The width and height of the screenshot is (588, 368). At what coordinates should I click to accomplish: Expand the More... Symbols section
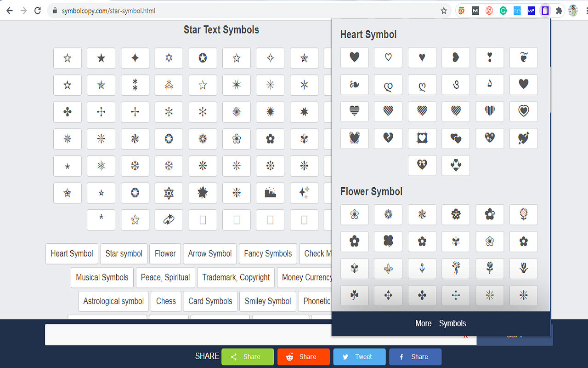pos(441,323)
